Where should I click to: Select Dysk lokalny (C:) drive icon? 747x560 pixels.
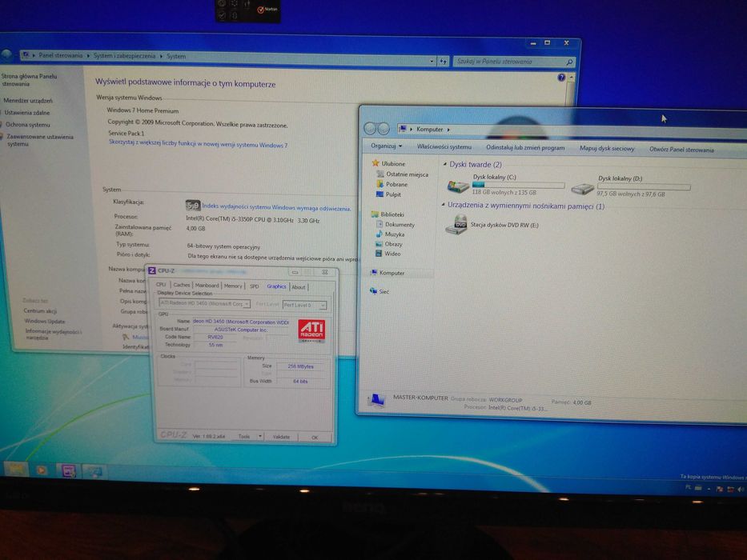[458, 186]
